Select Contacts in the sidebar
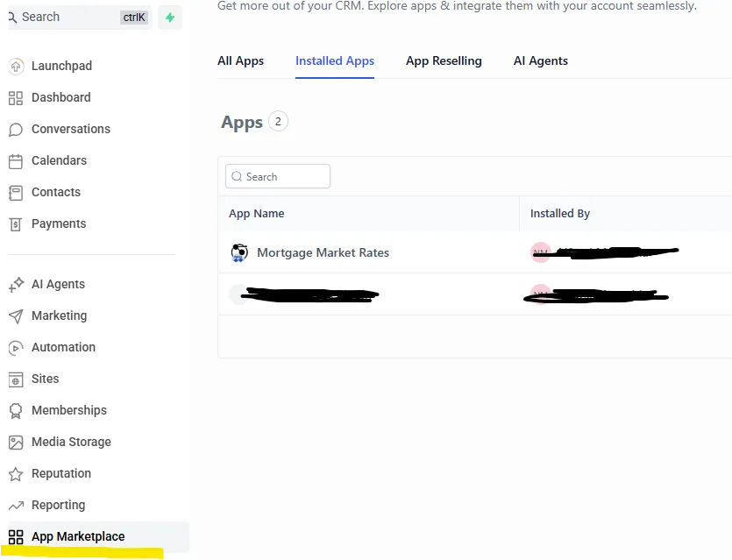This screenshot has height=560, width=732. point(56,192)
